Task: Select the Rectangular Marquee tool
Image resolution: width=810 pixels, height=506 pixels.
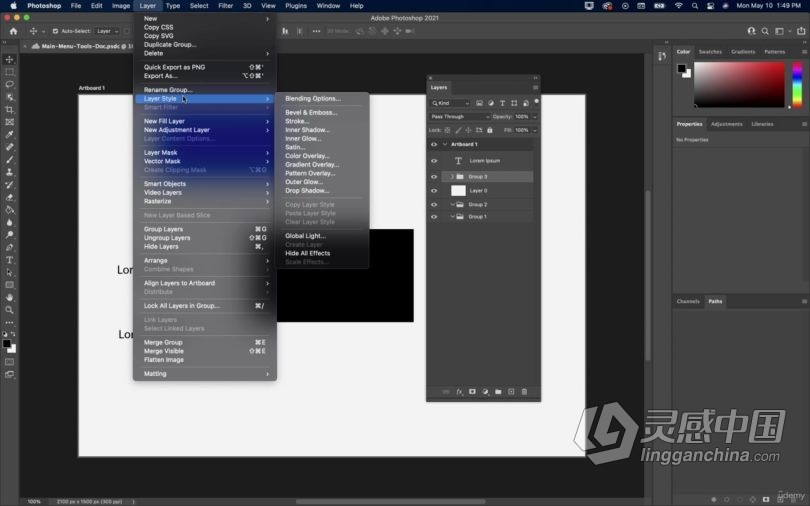Action: coord(9,72)
